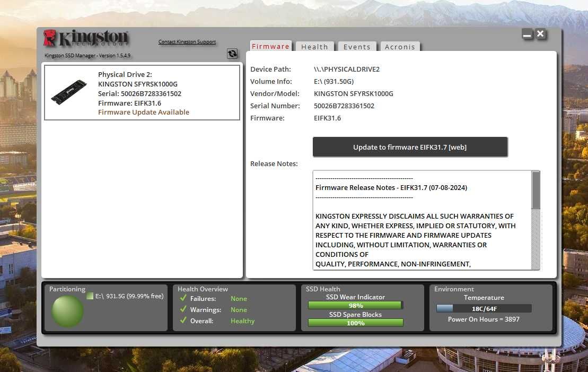Click the Power On Hours = 3897 text
Image resolution: width=588 pixels, height=372 pixels.
[x=484, y=319]
